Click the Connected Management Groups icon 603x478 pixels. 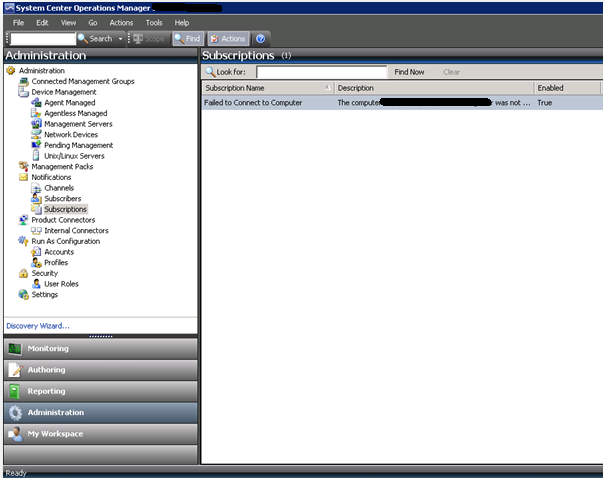click(x=24, y=81)
